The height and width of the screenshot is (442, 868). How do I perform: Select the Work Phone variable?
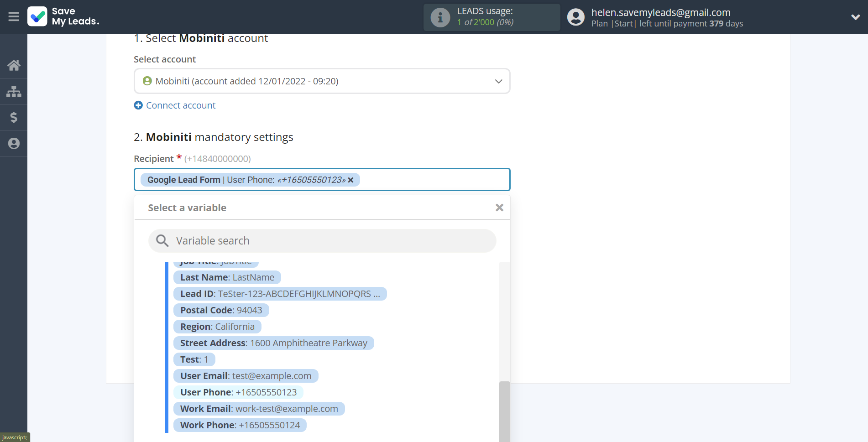pyautogui.click(x=240, y=425)
